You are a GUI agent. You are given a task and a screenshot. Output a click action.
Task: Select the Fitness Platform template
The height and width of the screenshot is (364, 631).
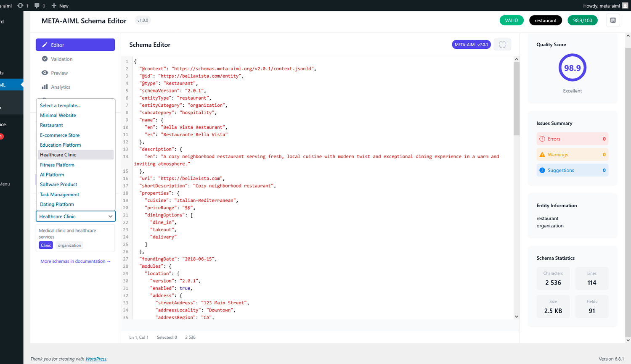[76, 165]
